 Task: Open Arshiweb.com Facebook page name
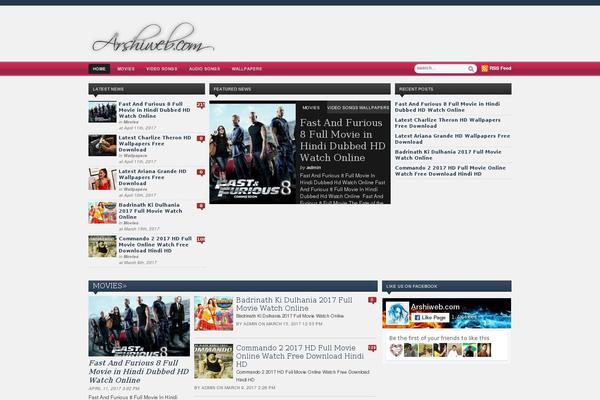[435, 307]
